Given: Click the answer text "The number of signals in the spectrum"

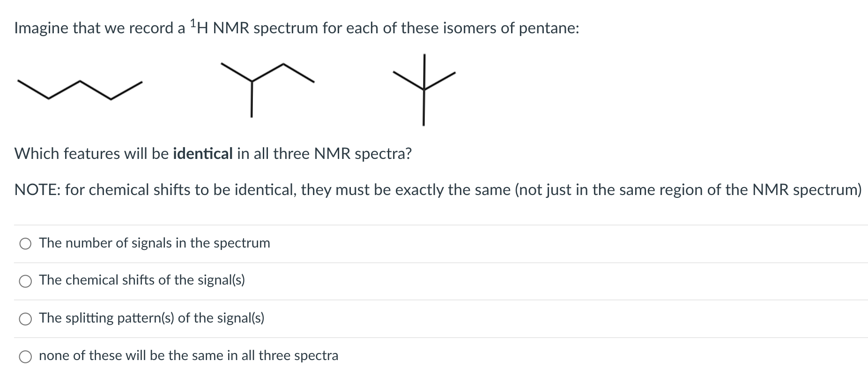Looking at the screenshot, I should point(155,243).
